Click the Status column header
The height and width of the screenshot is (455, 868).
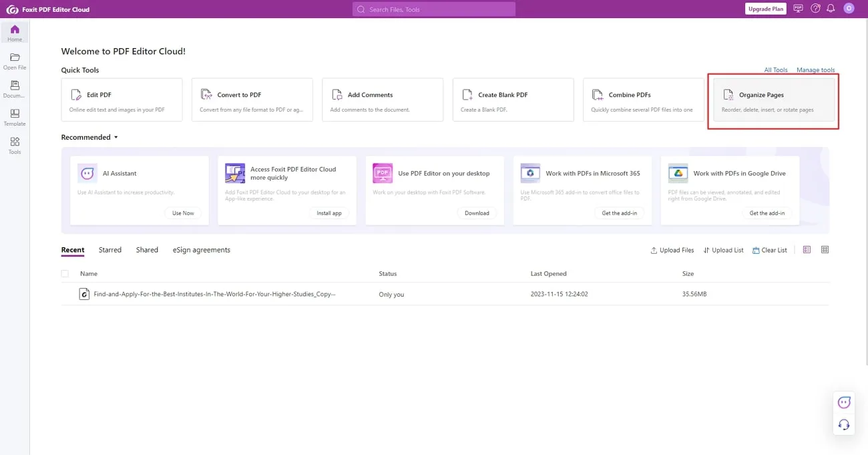(x=388, y=274)
